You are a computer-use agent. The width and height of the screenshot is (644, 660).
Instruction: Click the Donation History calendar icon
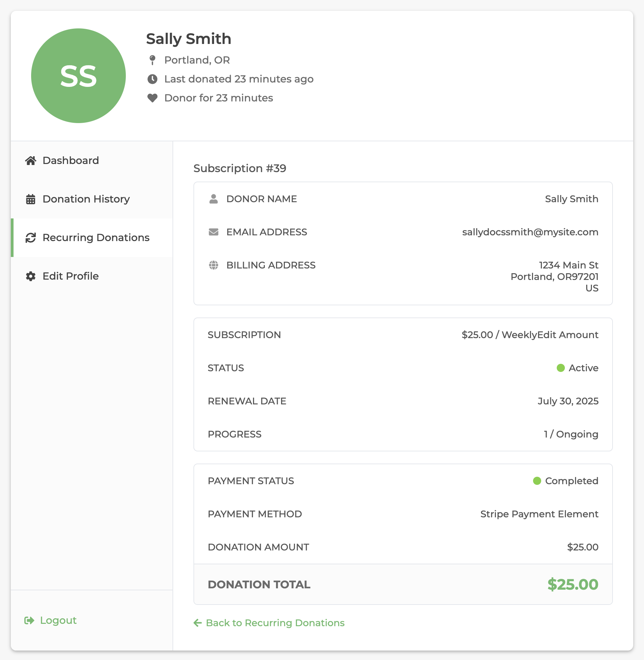pyautogui.click(x=30, y=199)
